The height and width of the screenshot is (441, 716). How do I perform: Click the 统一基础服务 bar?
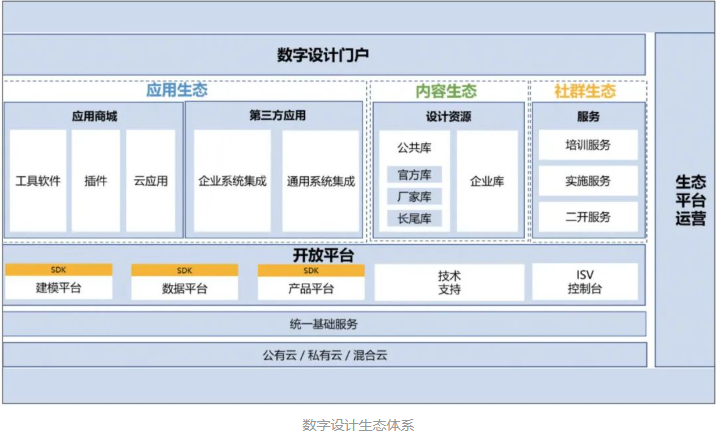[x=324, y=324]
